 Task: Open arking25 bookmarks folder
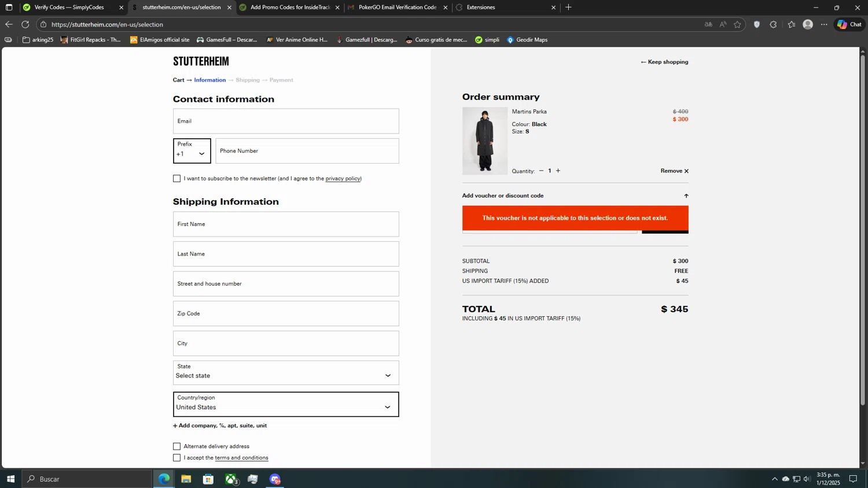pyautogui.click(x=38, y=40)
